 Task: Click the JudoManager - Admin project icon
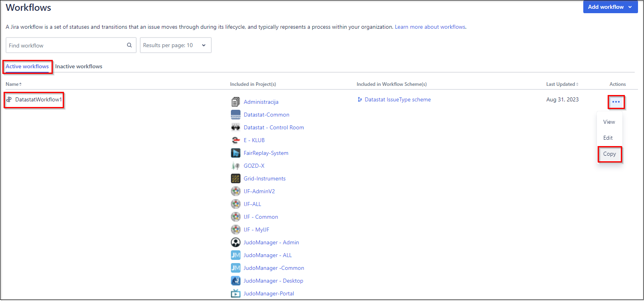pyautogui.click(x=236, y=242)
